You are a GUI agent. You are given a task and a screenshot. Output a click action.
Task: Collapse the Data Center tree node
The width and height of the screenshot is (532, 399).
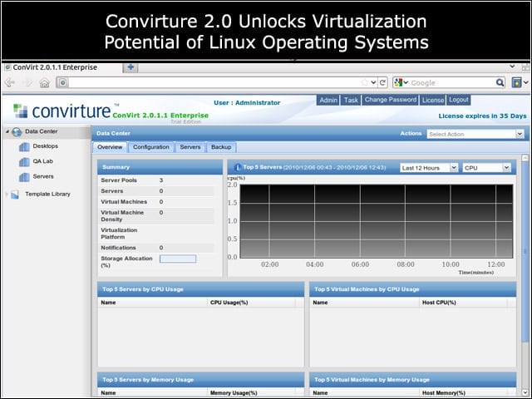coord(7,131)
